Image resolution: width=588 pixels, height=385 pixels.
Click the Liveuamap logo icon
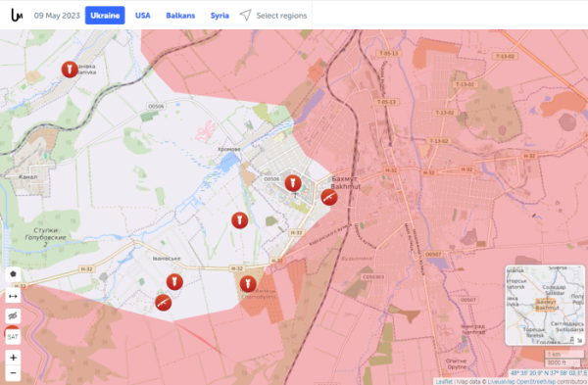pyautogui.click(x=17, y=16)
